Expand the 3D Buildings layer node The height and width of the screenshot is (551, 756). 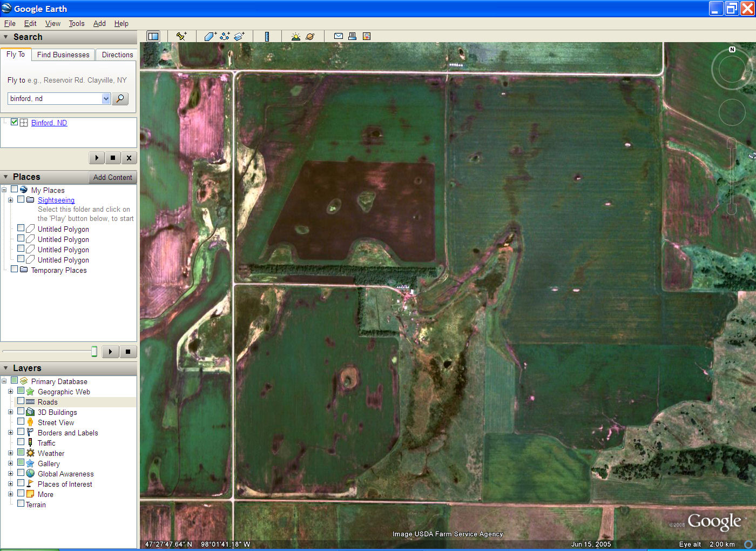10,412
